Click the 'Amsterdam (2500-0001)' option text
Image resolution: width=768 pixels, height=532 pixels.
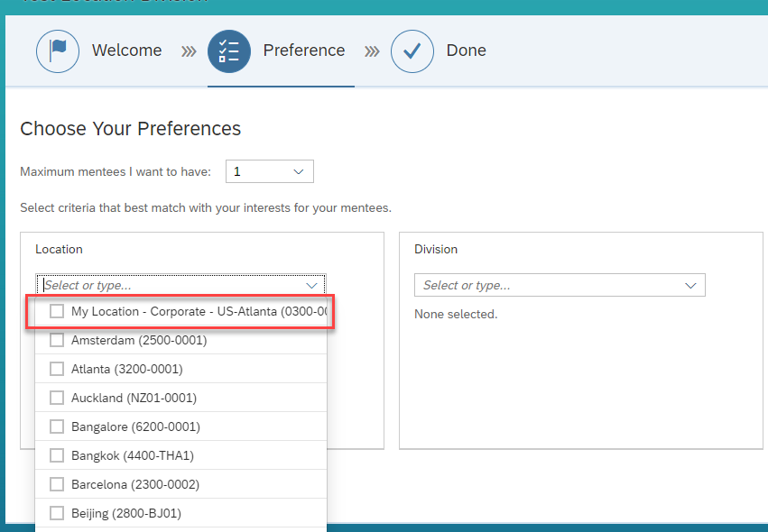click(x=139, y=340)
